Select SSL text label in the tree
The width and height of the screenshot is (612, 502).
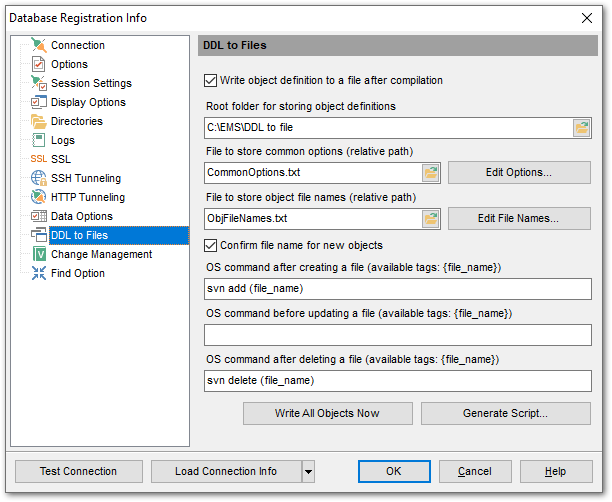[61, 159]
